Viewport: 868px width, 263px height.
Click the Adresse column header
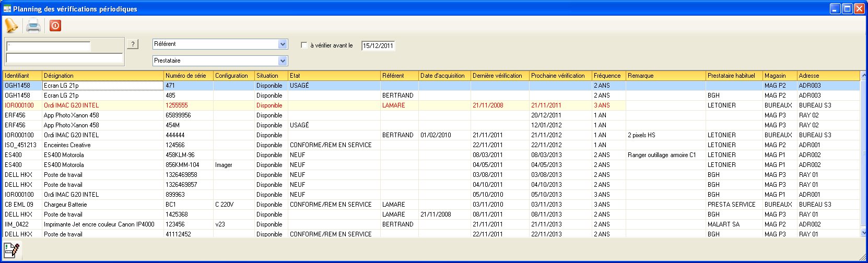coord(828,76)
